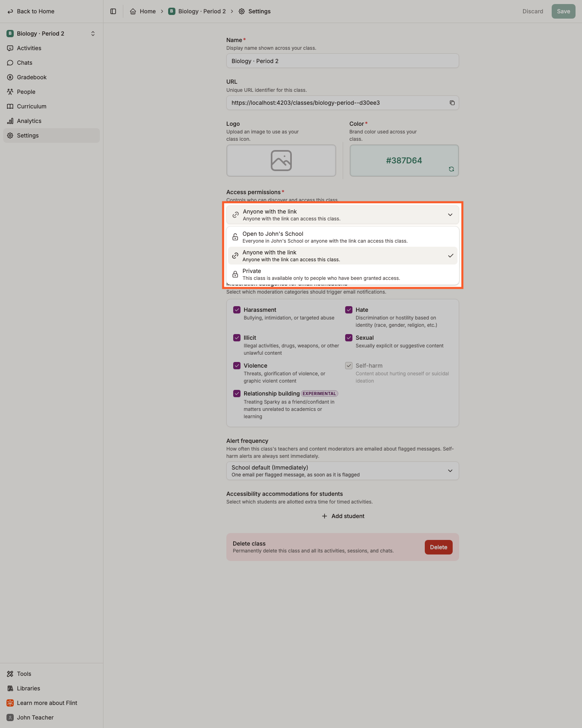
Task: Click the class Name input field
Action: [x=343, y=61]
